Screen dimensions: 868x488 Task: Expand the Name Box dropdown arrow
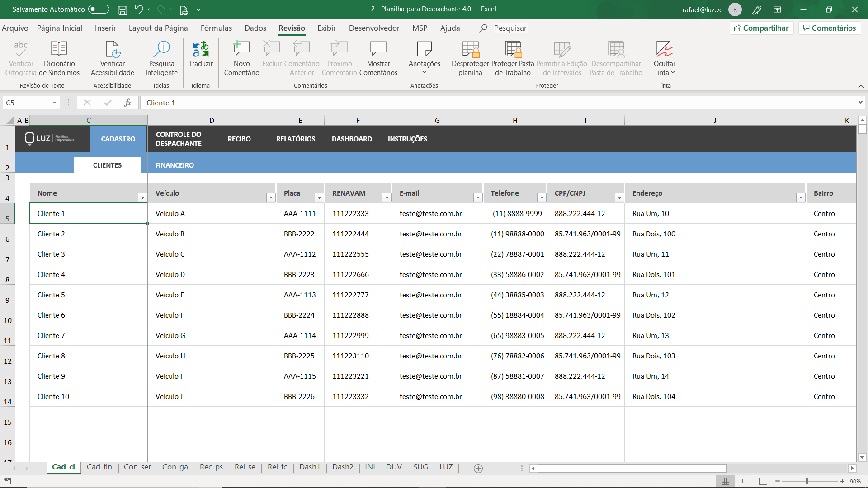pos(54,103)
